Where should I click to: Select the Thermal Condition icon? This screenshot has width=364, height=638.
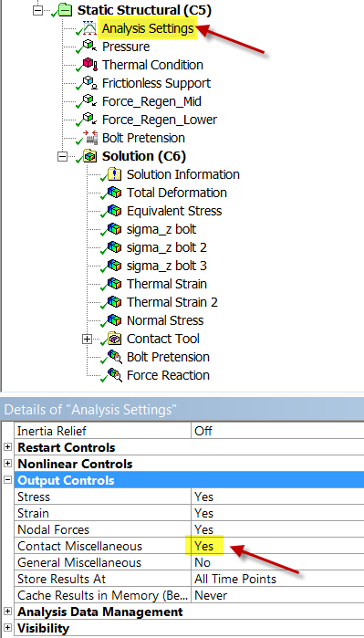click(x=89, y=65)
